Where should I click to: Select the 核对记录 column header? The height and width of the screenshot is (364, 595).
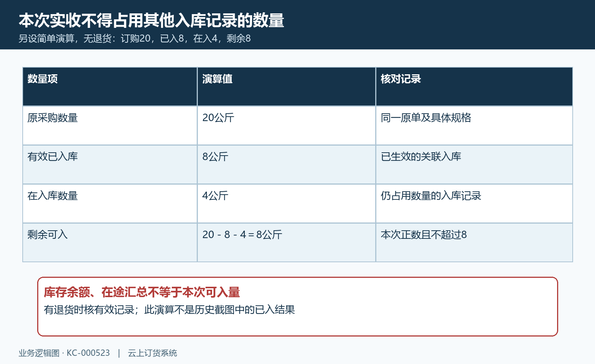point(474,87)
